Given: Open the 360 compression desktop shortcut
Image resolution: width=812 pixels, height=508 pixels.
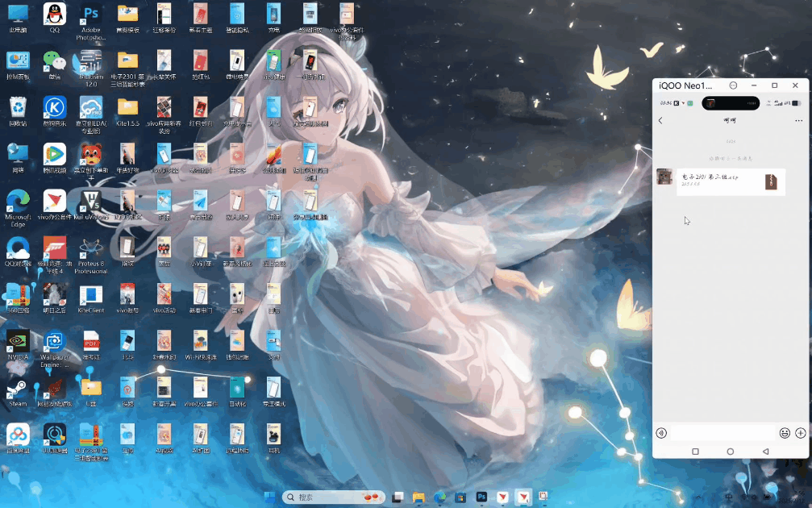Looking at the screenshot, I should (18, 294).
